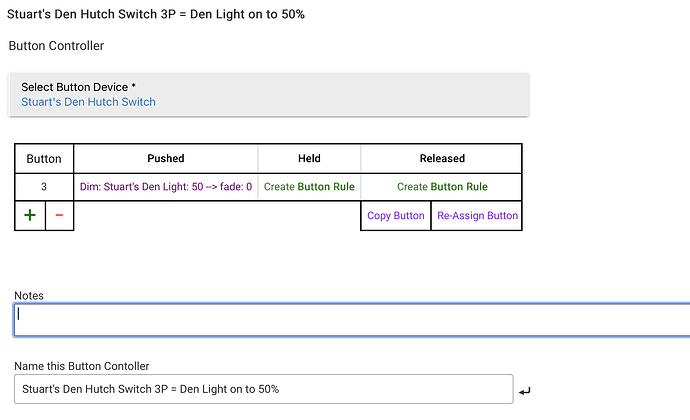
Task: Click the Released column header
Action: (x=442, y=159)
